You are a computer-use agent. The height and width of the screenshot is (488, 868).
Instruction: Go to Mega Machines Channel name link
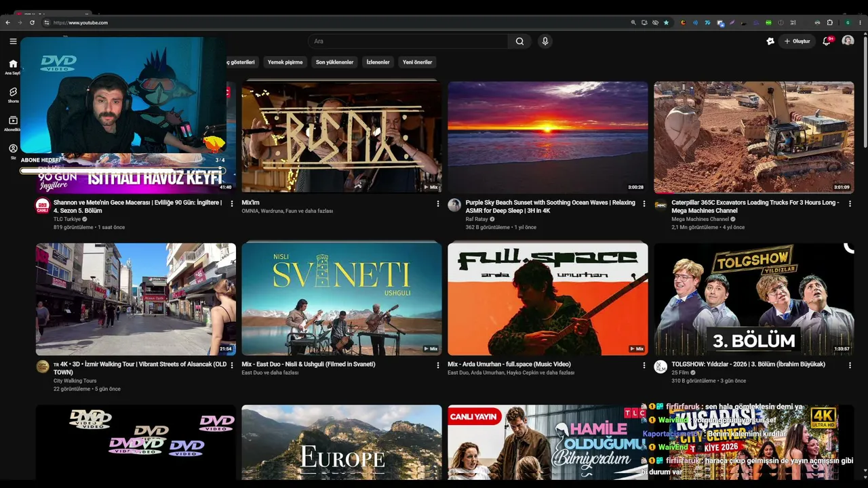click(701, 219)
